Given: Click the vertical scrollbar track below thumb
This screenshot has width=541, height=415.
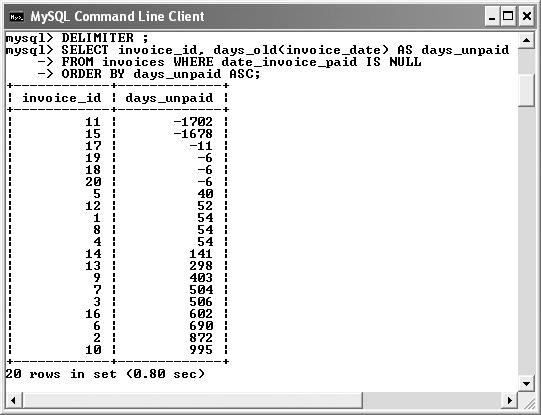Looking at the screenshot, I should coord(527,241).
